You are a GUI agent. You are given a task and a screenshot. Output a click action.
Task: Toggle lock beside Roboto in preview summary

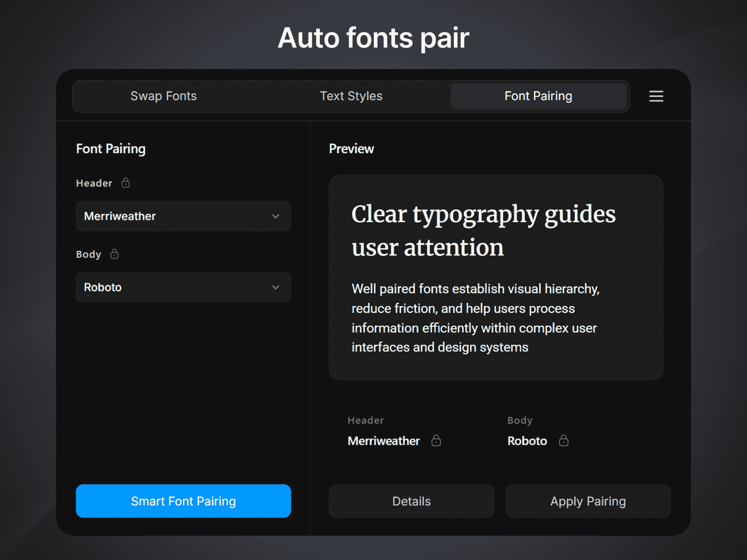coord(564,441)
